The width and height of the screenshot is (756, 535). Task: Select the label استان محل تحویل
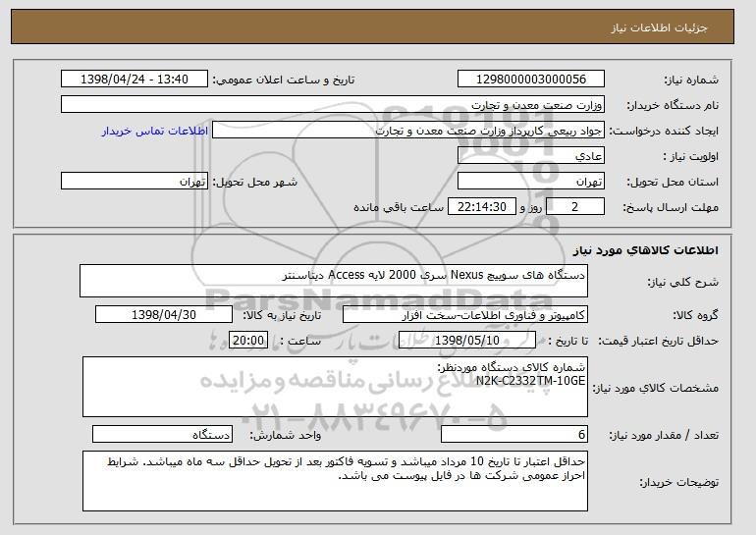(673, 182)
